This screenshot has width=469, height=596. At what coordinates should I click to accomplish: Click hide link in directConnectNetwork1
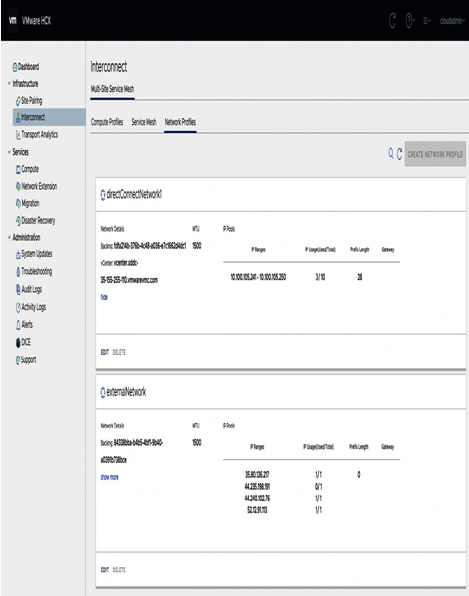(104, 297)
